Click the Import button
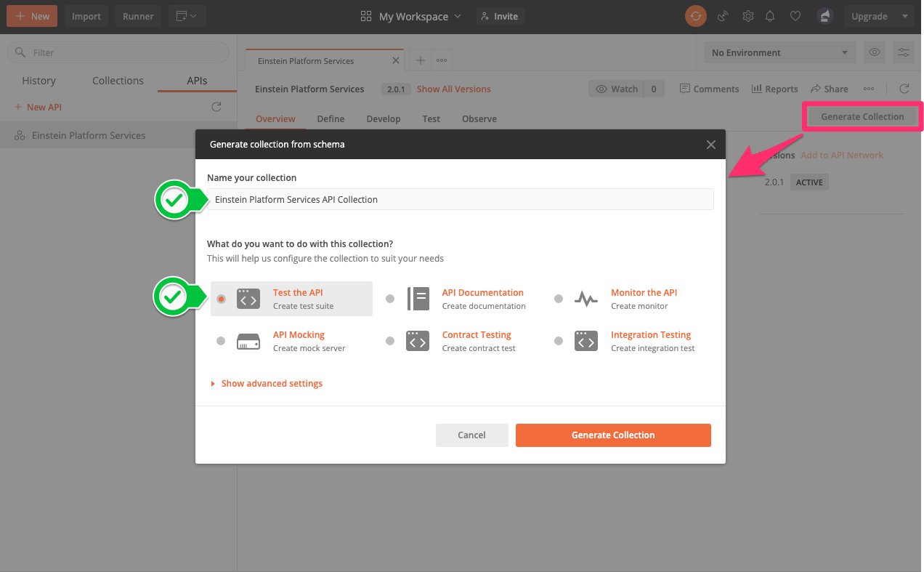This screenshot has width=924, height=572. pos(86,16)
